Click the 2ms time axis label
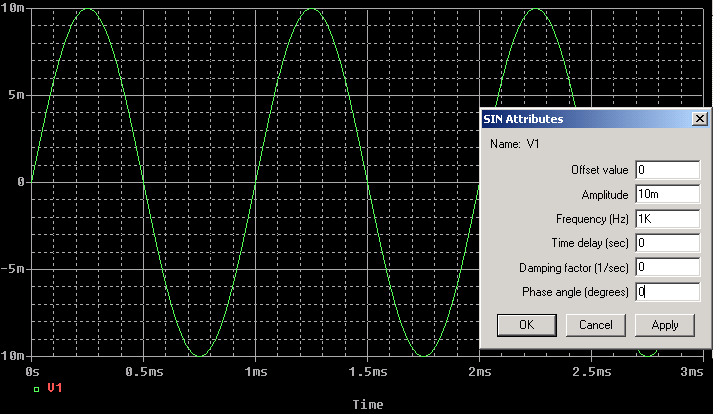 click(480, 372)
